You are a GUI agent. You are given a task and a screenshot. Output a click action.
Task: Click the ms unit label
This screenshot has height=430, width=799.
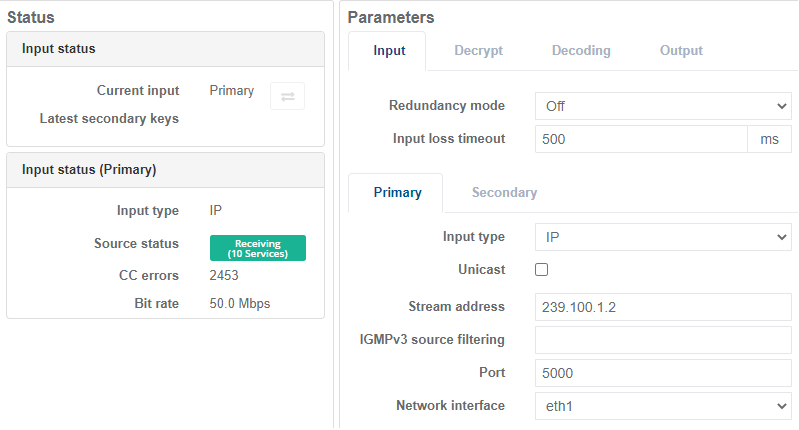(769, 140)
